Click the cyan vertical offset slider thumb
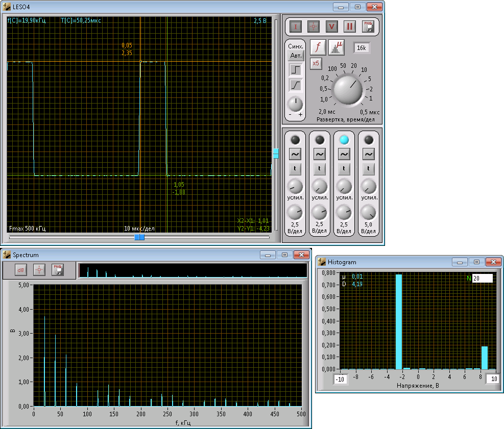The image size is (504, 429). click(276, 154)
